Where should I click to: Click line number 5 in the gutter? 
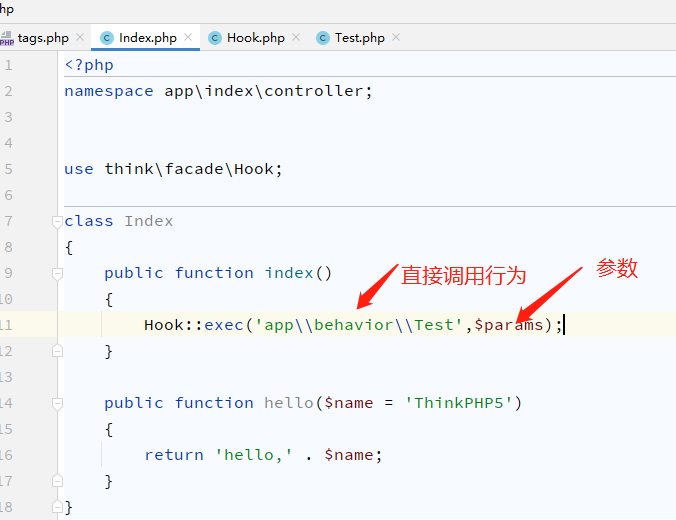(8, 169)
